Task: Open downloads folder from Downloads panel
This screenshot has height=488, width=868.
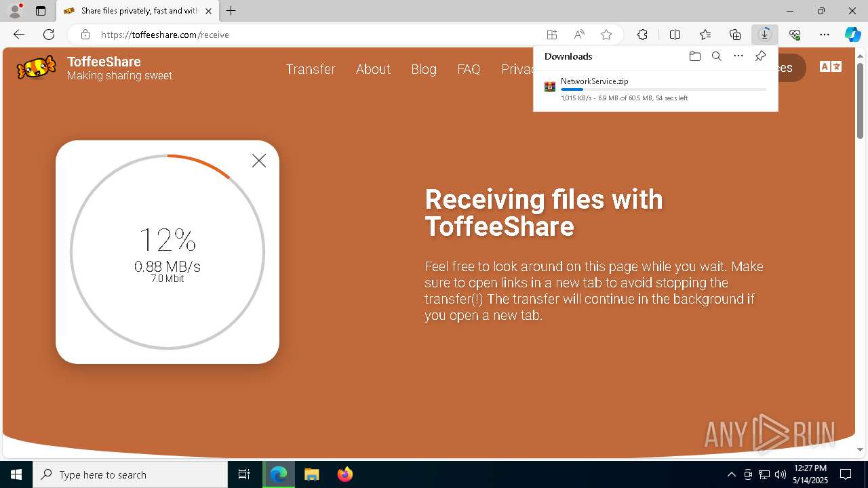Action: 694,56
